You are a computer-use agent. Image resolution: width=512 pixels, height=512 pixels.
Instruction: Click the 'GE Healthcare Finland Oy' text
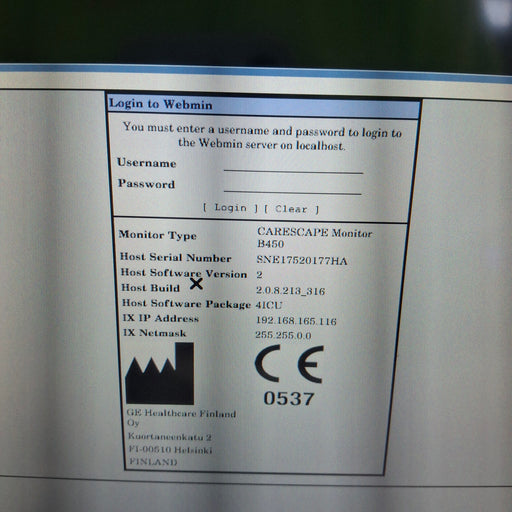pos(181,418)
